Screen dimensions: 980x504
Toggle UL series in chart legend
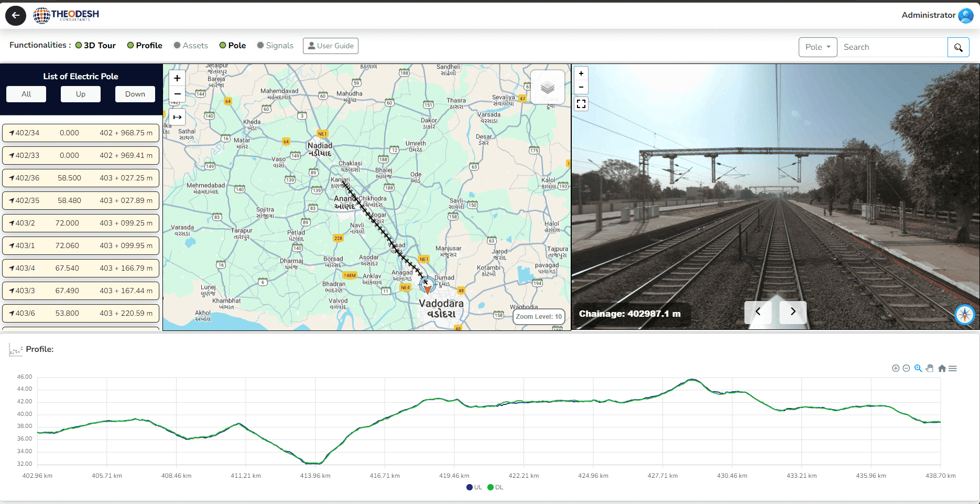tap(474, 487)
